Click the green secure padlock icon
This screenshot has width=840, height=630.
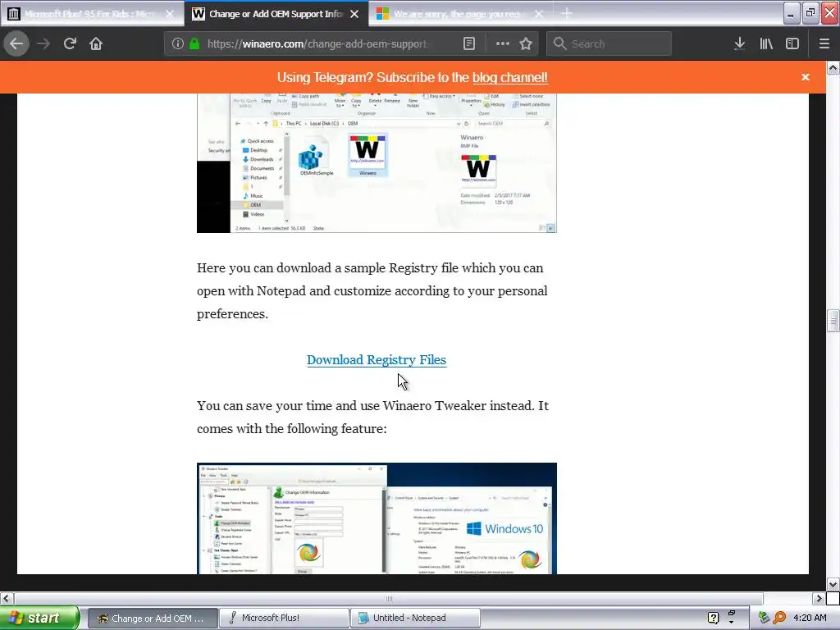point(194,44)
